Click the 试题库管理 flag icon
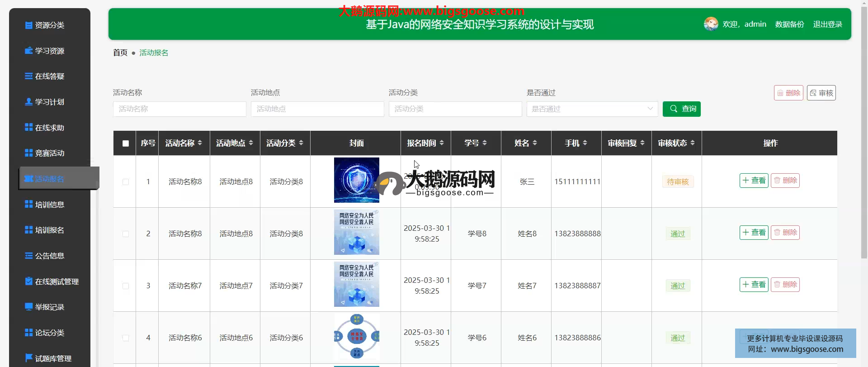The height and width of the screenshot is (367, 868). click(28, 358)
